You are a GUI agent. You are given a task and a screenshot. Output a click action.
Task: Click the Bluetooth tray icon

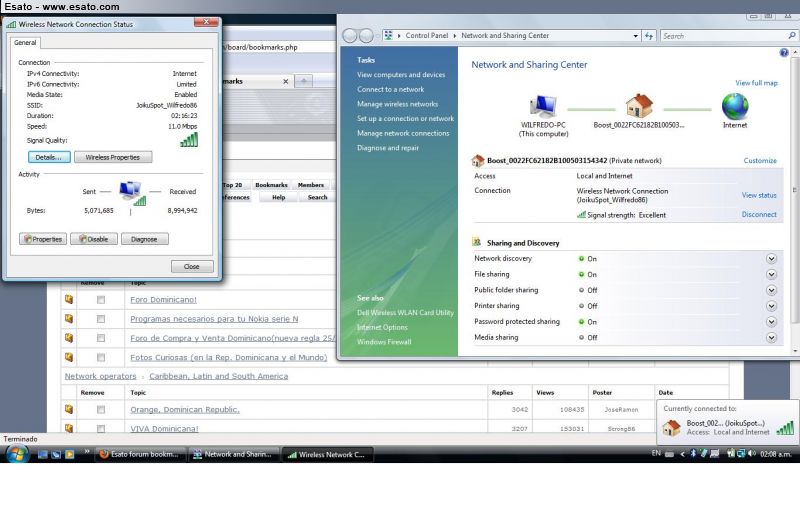[x=693, y=453]
